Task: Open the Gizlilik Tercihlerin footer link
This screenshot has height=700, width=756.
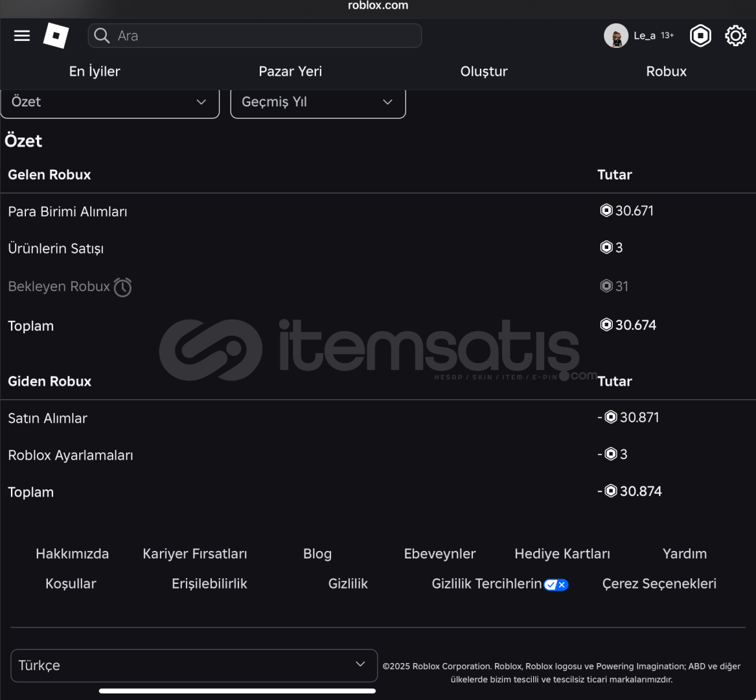Action: tap(487, 584)
